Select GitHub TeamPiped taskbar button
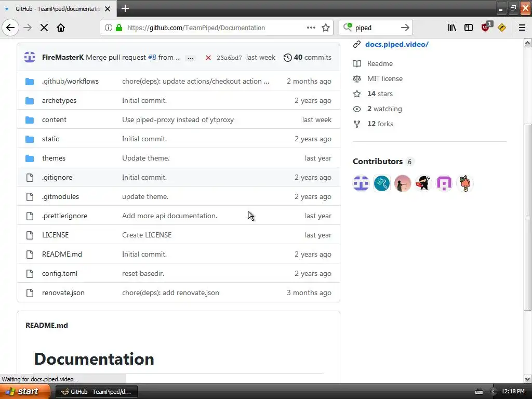532x399 pixels. point(96,392)
